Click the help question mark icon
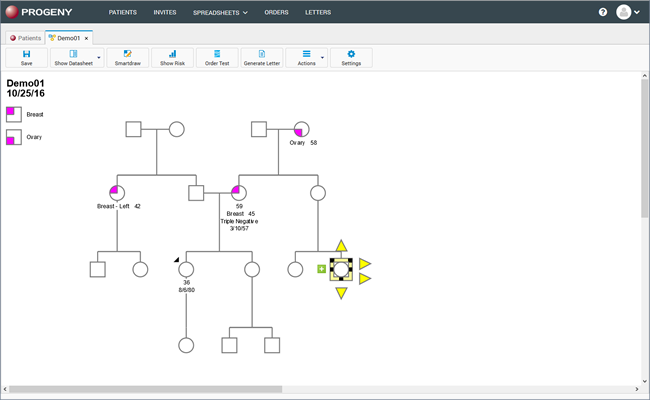This screenshot has width=650, height=400. click(603, 12)
